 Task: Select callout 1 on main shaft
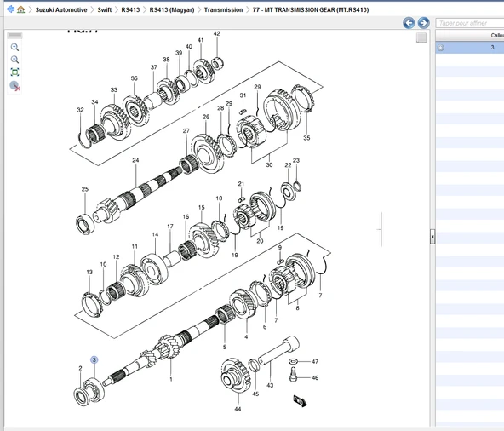pos(171,379)
